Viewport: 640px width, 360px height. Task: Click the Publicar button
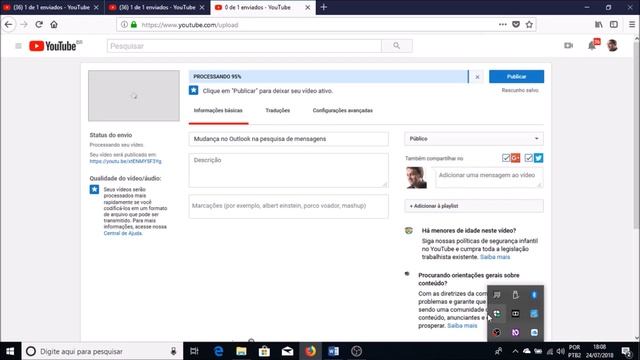(516, 76)
